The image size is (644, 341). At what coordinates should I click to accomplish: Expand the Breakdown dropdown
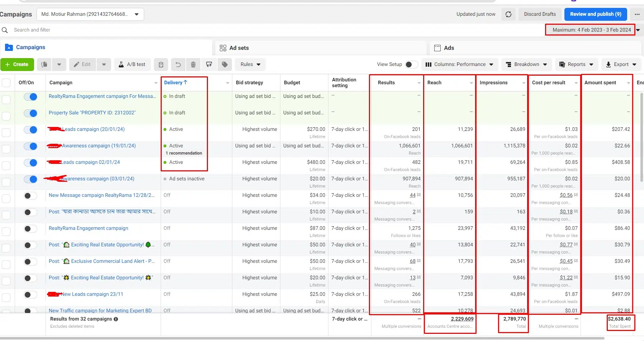pos(526,65)
